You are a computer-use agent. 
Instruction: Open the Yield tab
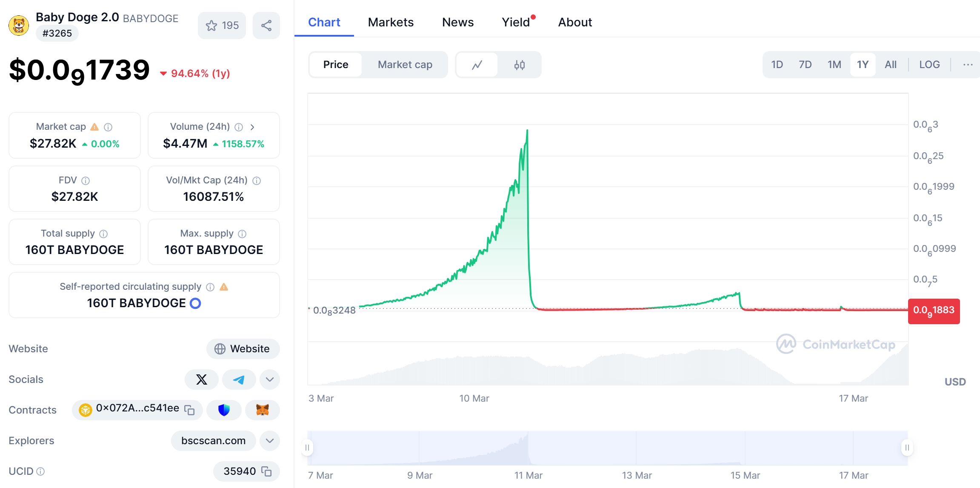[516, 22]
